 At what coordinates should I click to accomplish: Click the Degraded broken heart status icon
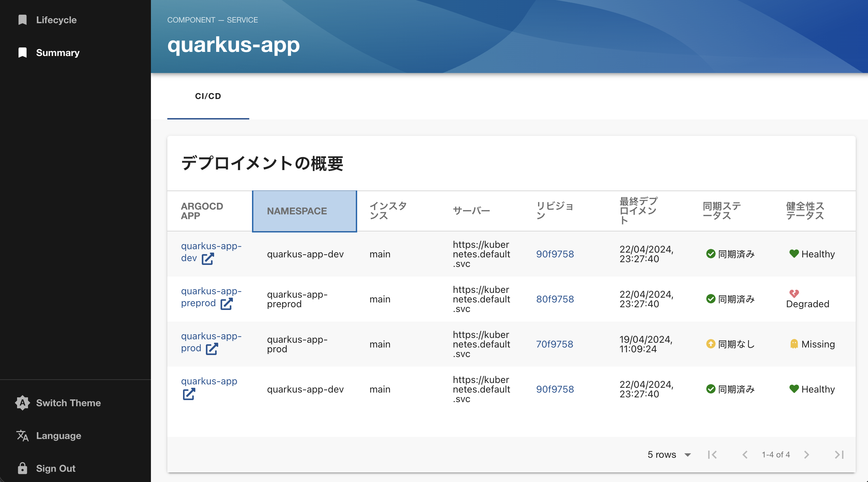(794, 294)
